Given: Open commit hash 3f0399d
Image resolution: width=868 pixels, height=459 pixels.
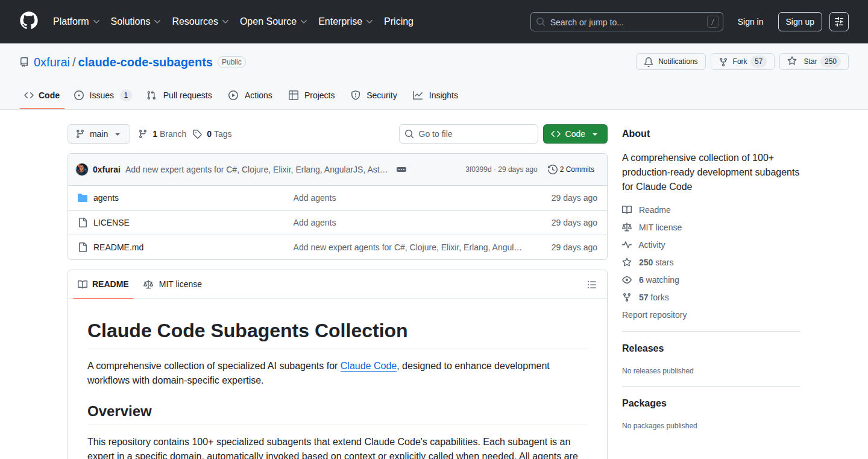Looking at the screenshot, I should (479, 169).
